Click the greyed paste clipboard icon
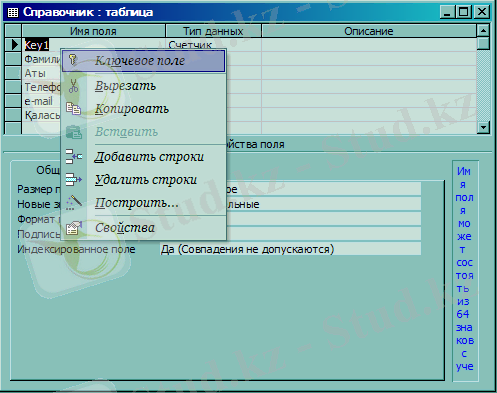Screen dimensions: 497x393 point(74,132)
